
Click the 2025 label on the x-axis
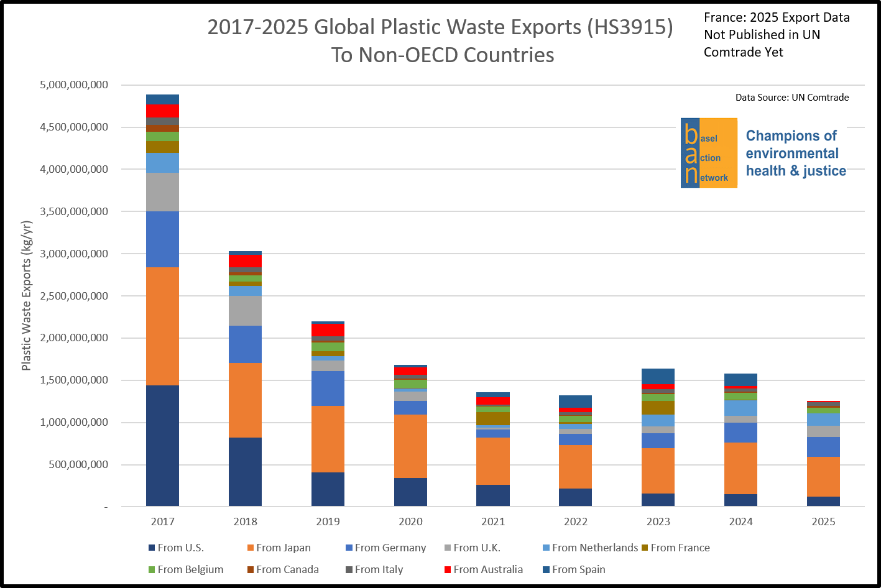[824, 521]
